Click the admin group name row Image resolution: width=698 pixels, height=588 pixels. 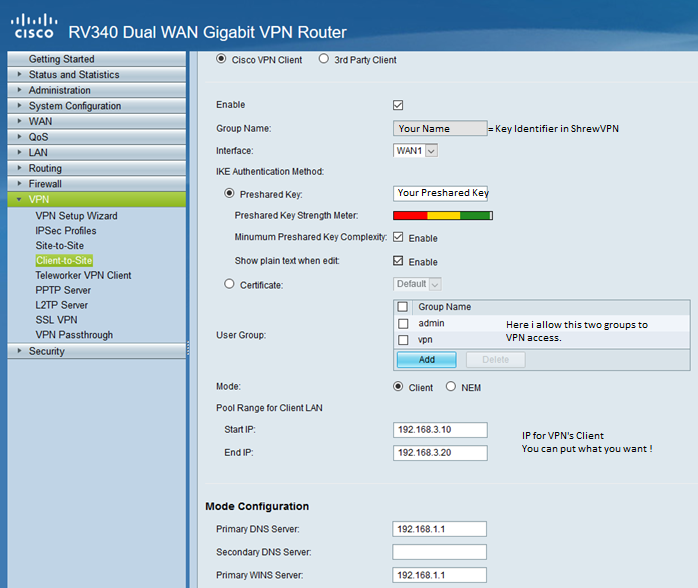tap(542, 324)
